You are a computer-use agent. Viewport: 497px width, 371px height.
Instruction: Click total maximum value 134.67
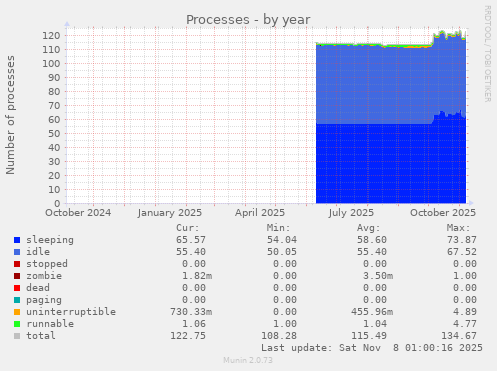[459, 336]
